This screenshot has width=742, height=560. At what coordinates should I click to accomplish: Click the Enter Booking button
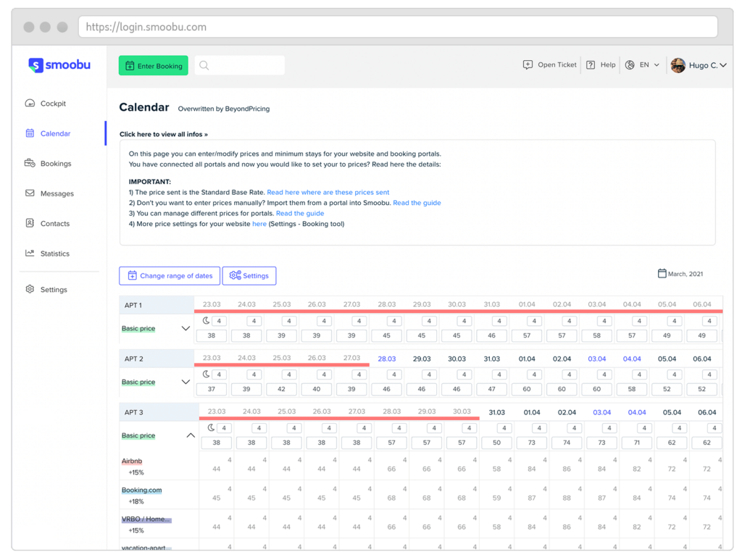(x=154, y=66)
